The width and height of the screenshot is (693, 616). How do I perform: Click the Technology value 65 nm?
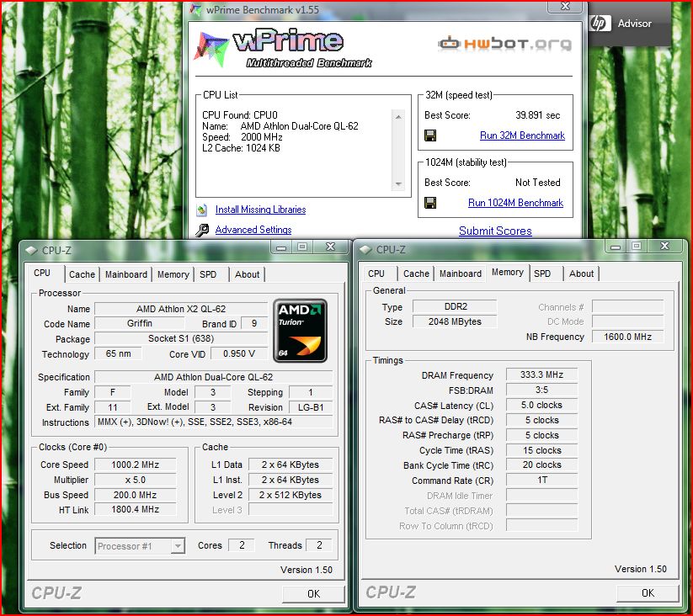pos(118,353)
